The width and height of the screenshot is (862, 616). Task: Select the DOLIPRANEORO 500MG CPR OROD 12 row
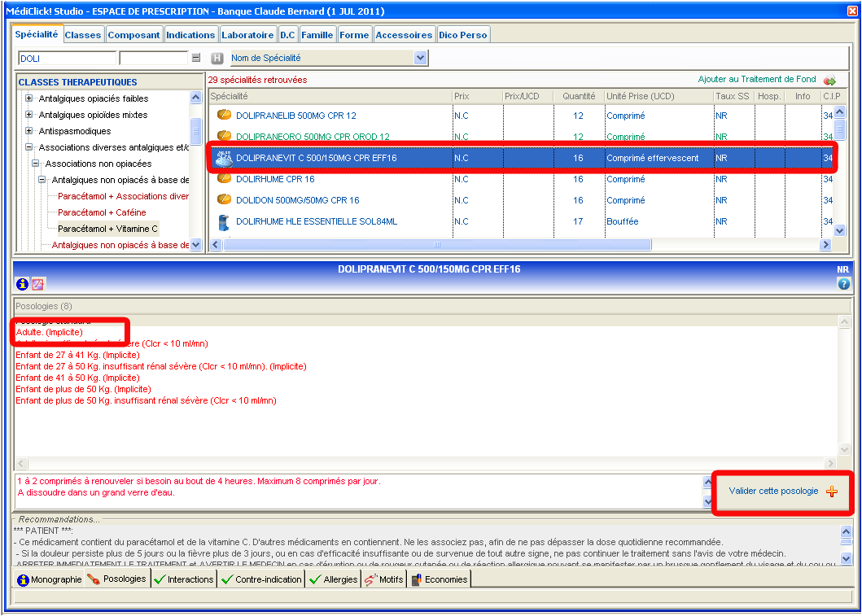521,136
